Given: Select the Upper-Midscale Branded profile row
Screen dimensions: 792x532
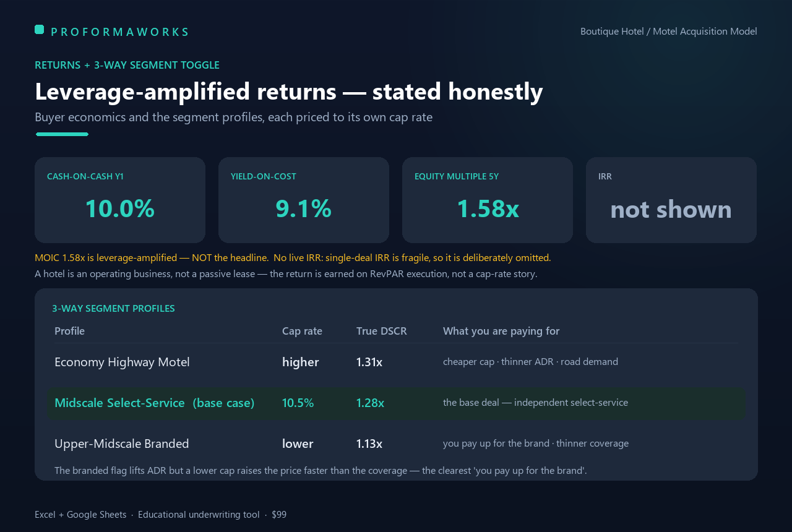Looking at the screenshot, I should click(396, 444).
